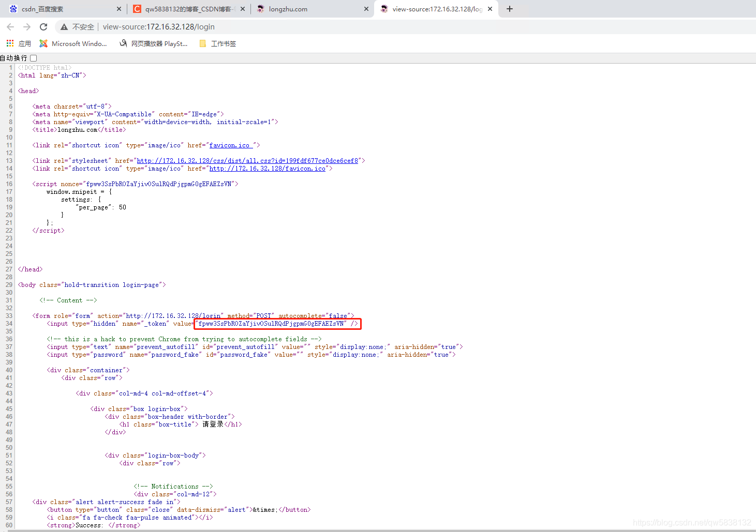The width and height of the screenshot is (756, 532).
Task: Open the Microsoft Windo... bookmark
Action: point(73,43)
